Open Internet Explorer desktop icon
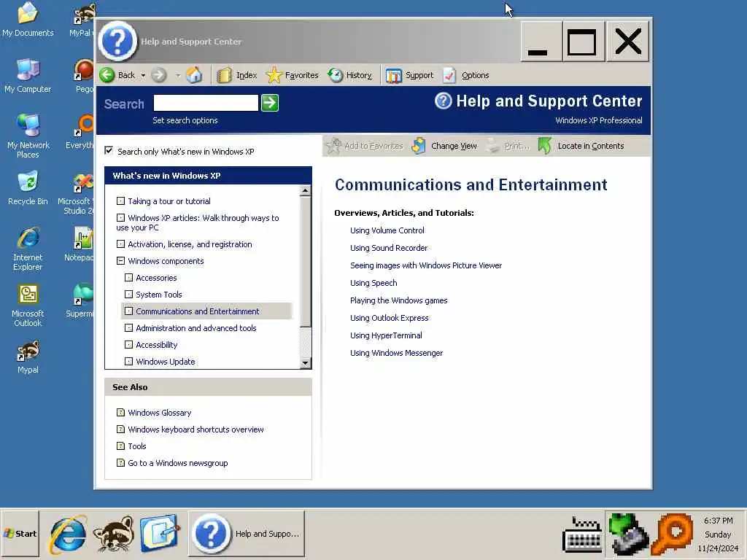This screenshot has height=560, width=747. 28,249
